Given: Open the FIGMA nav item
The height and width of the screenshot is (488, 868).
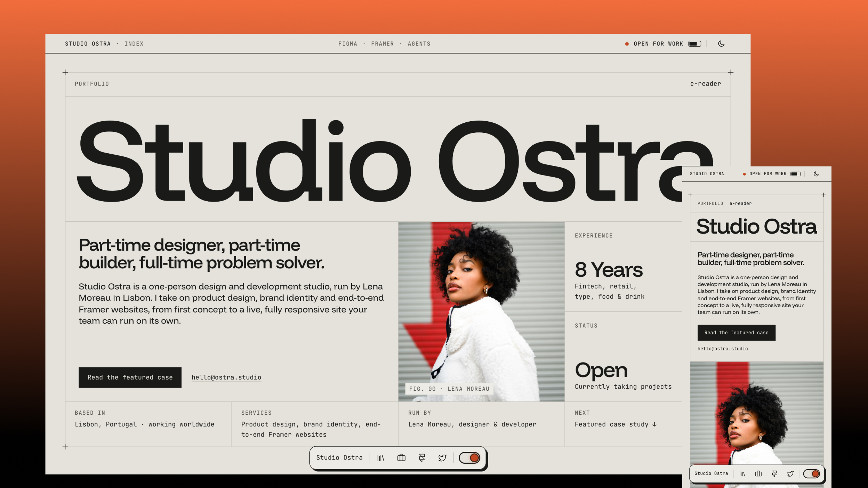Looking at the screenshot, I should pyautogui.click(x=348, y=44).
